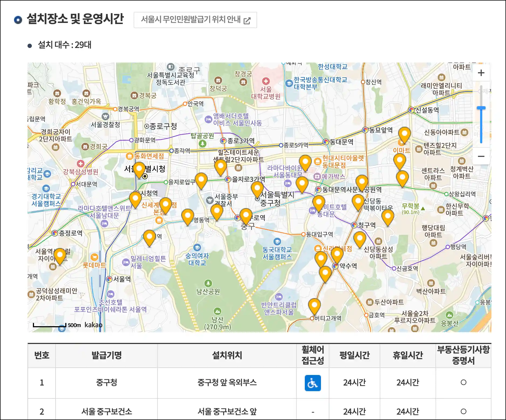Select the marker near 라마다바이윈덤 서울동대문
Image resolution: width=506 pixels, height=420 pixels.
(302, 184)
